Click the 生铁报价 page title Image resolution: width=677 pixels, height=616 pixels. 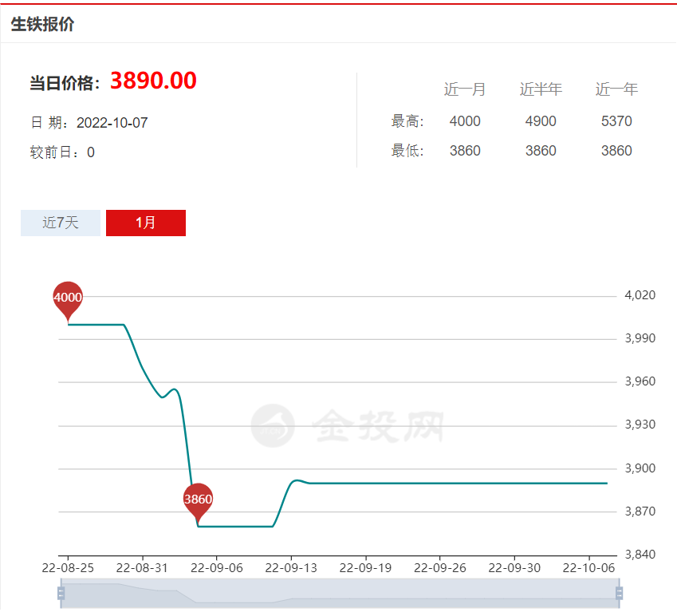tap(42, 24)
